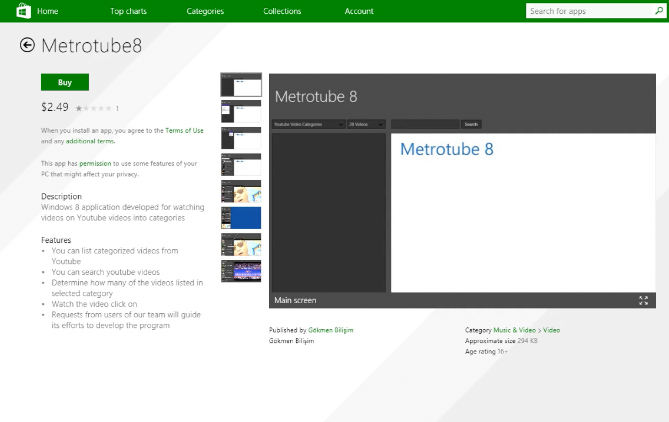Click the blue Metrotube 8 preview heading
The width and height of the screenshot is (669, 422).
pos(447,149)
